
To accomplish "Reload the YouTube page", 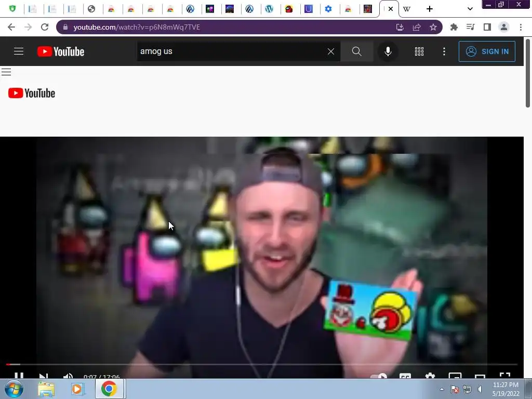I will coord(45,27).
